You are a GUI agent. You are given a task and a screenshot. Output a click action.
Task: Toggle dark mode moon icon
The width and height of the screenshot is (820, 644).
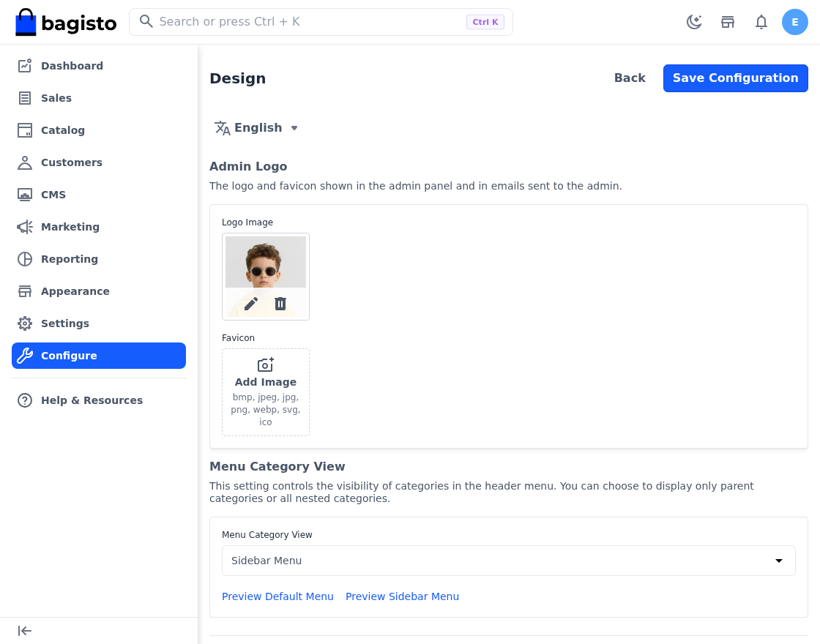pos(694,22)
